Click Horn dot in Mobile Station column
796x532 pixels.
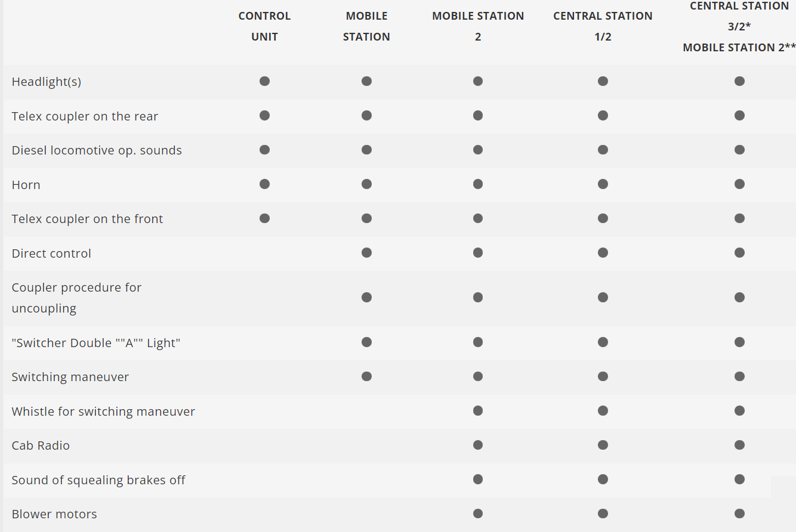[366, 184]
